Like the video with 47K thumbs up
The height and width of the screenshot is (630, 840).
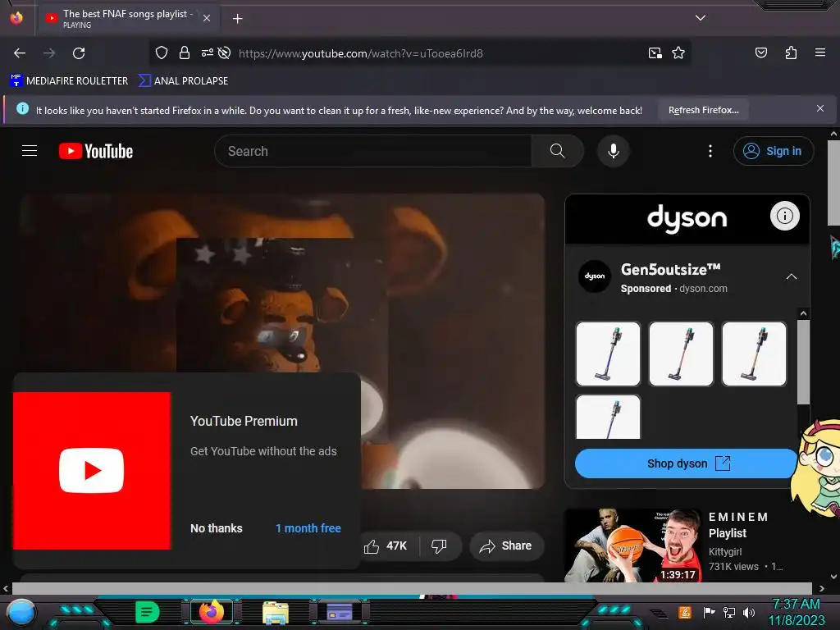pos(386,546)
